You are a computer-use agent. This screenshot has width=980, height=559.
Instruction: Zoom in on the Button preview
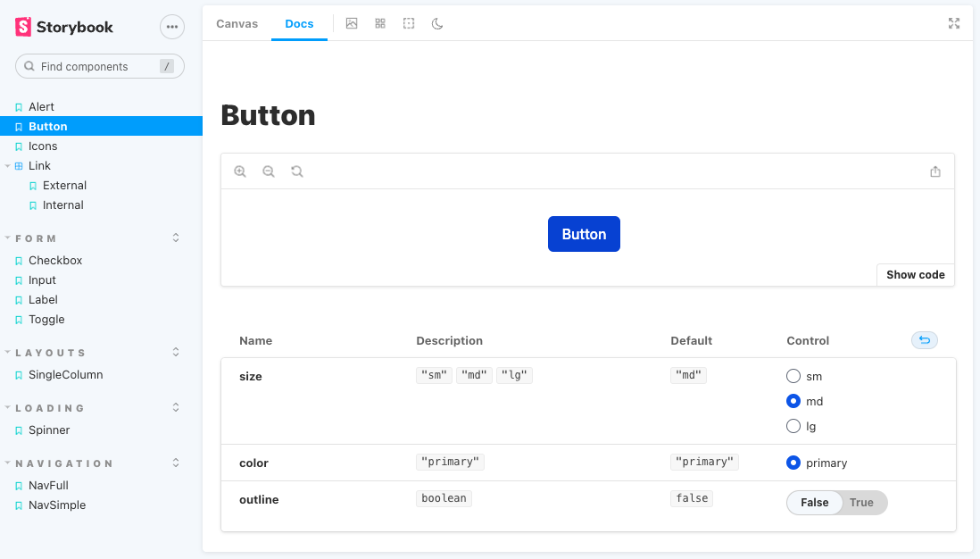point(240,171)
